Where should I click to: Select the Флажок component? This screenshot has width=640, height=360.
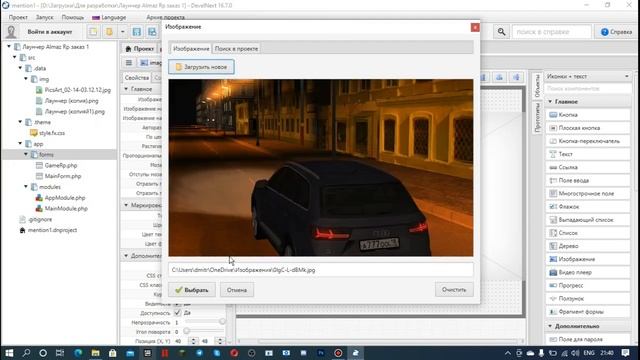pos(588,207)
